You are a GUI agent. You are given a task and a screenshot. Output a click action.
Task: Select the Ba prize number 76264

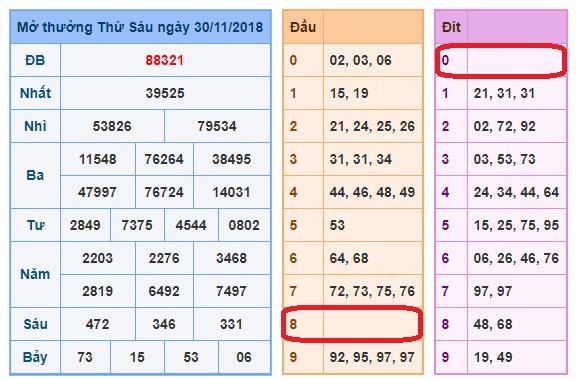point(164,159)
